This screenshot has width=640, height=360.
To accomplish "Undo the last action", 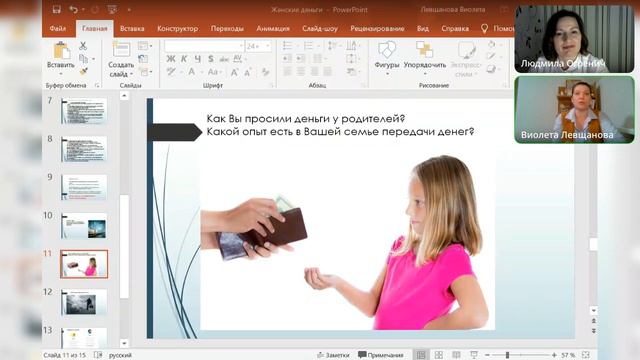I will (73, 9).
